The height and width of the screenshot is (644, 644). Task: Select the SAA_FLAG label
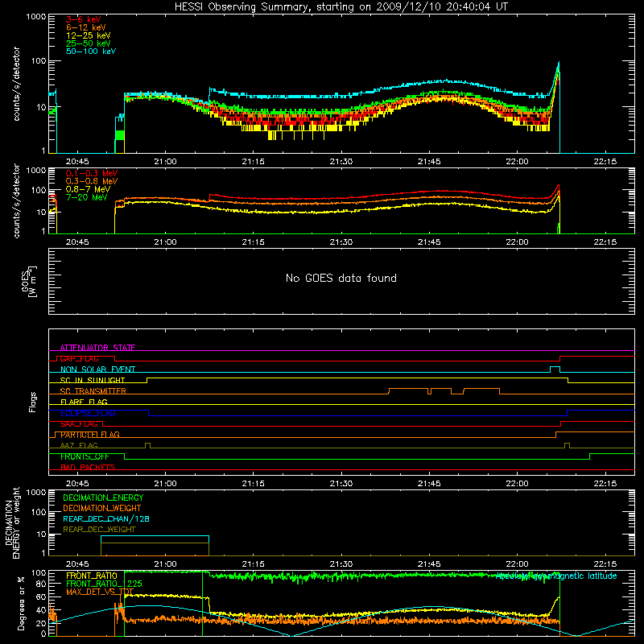79,424
